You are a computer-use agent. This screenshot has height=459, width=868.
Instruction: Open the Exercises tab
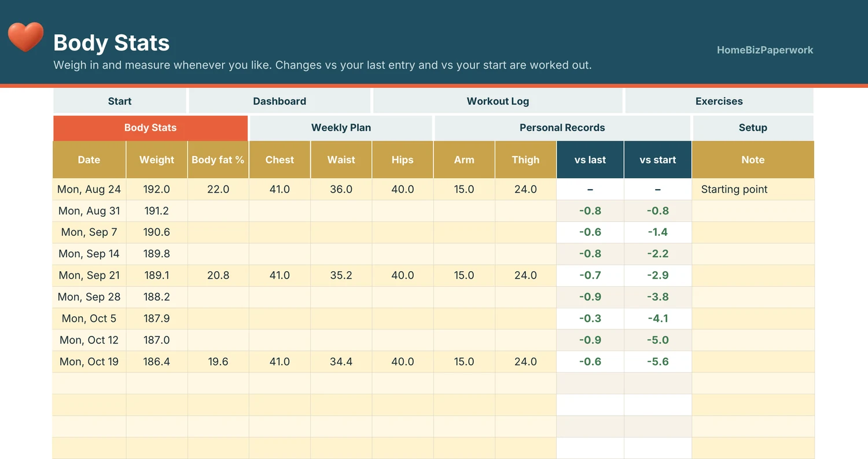coord(719,101)
